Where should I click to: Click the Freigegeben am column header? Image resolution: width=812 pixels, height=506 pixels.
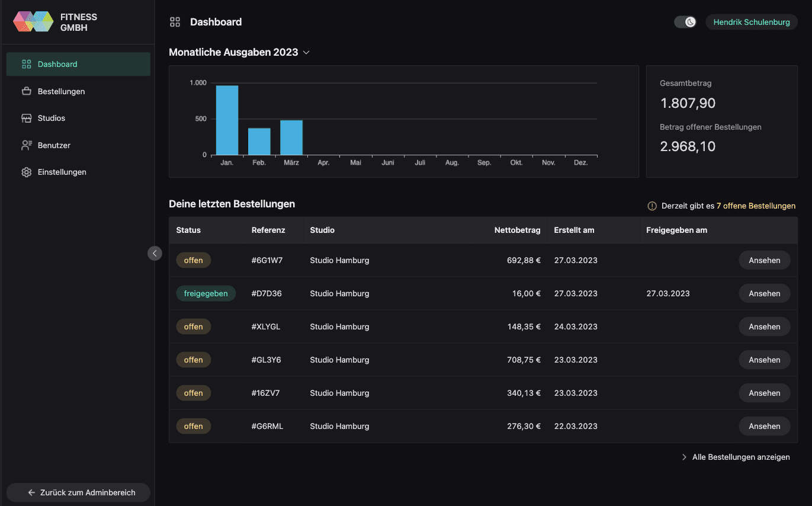pyautogui.click(x=677, y=230)
